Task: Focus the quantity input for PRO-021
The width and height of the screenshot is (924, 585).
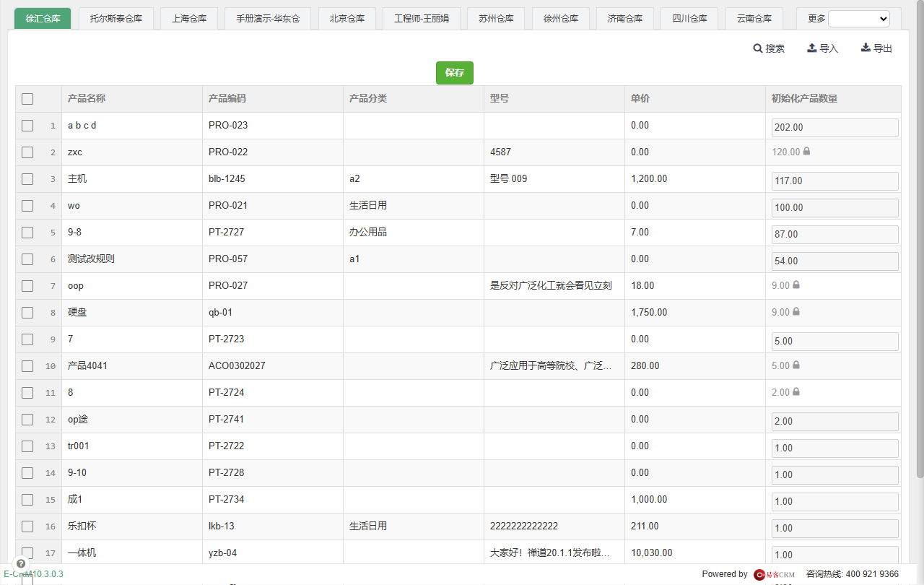Action: tap(835, 207)
